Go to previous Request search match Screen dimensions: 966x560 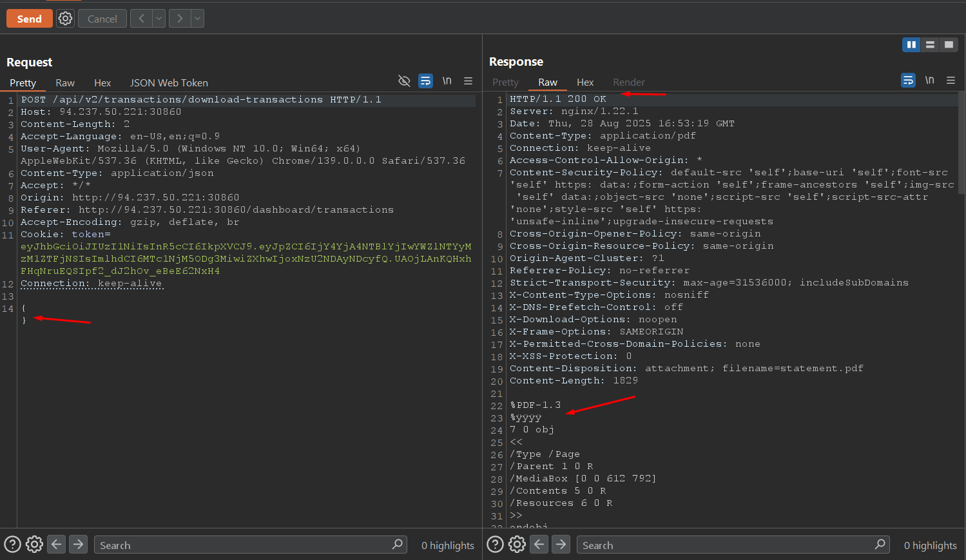[x=57, y=545]
